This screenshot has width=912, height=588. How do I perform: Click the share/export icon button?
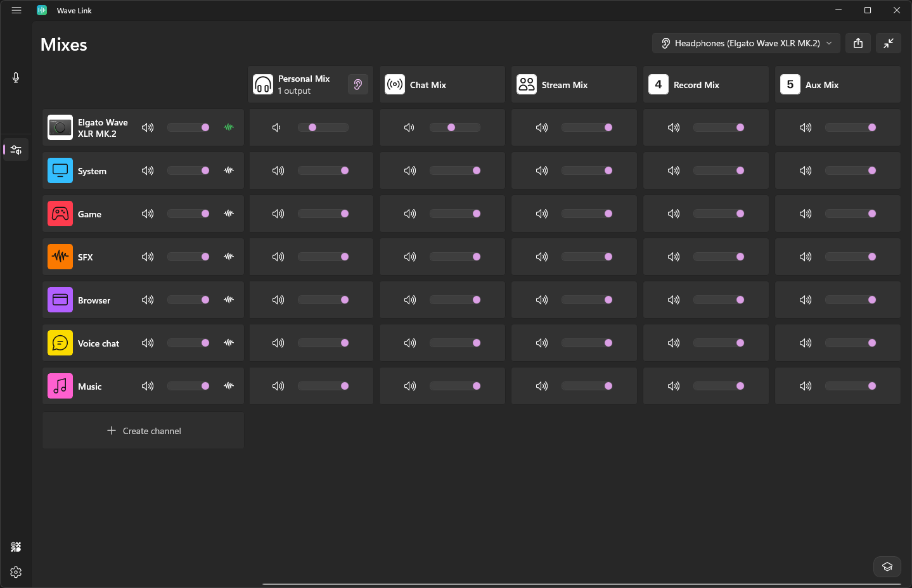coord(858,43)
